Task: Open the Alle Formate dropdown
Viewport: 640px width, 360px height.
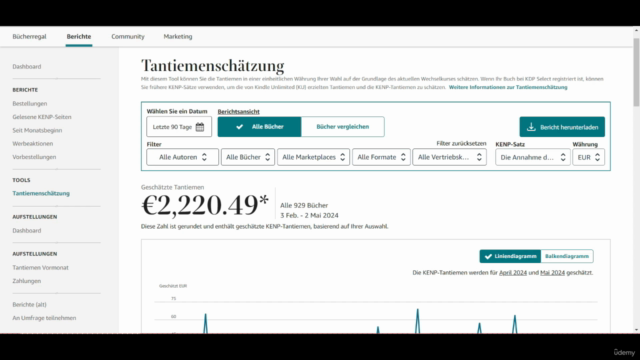Action: [381, 157]
